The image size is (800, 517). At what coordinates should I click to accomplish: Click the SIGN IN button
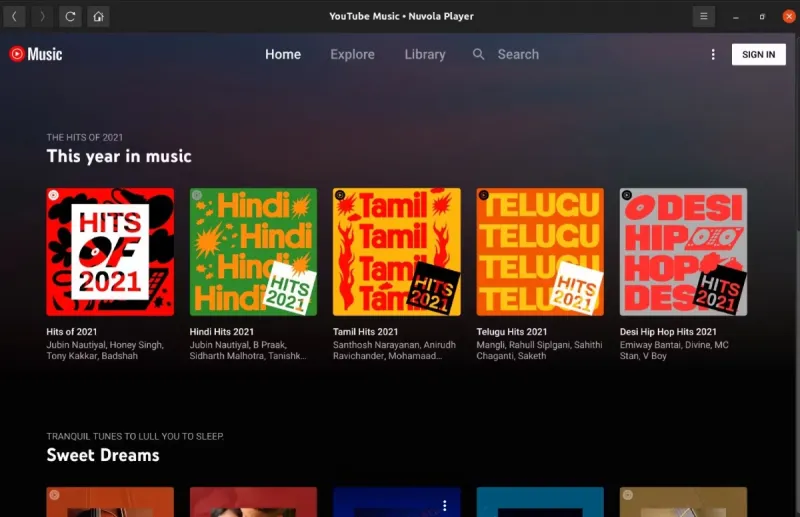758,55
